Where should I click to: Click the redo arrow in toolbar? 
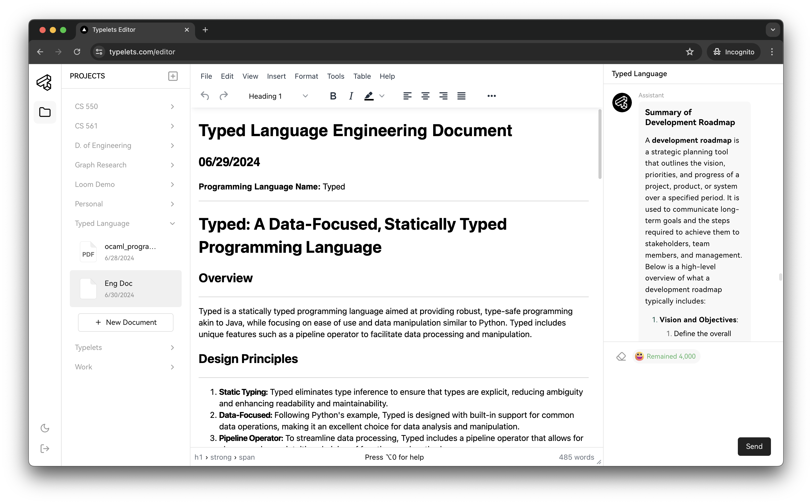224,96
